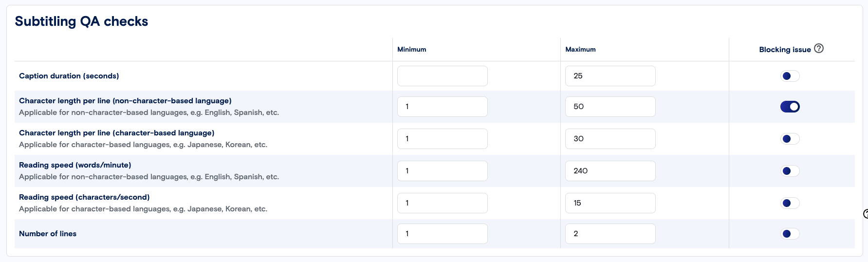Enable blocking for character-based character length

coord(790,139)
